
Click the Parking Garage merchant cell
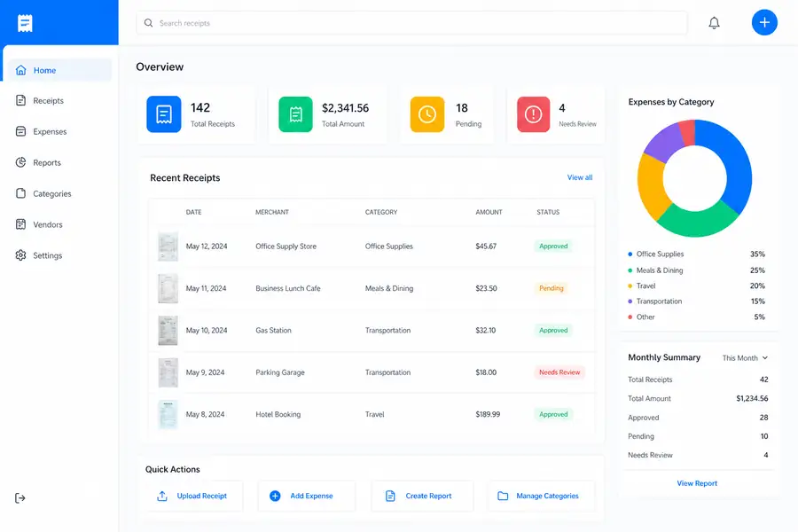280,372
